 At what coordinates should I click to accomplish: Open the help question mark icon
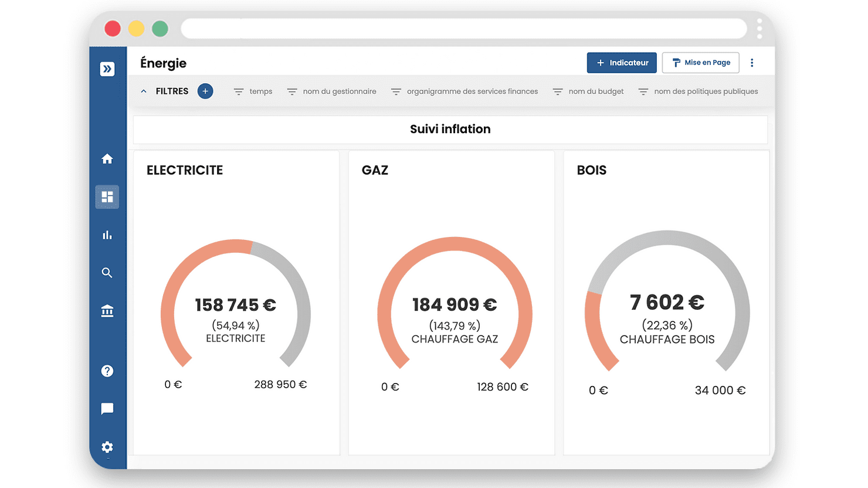tap(107, 371)
